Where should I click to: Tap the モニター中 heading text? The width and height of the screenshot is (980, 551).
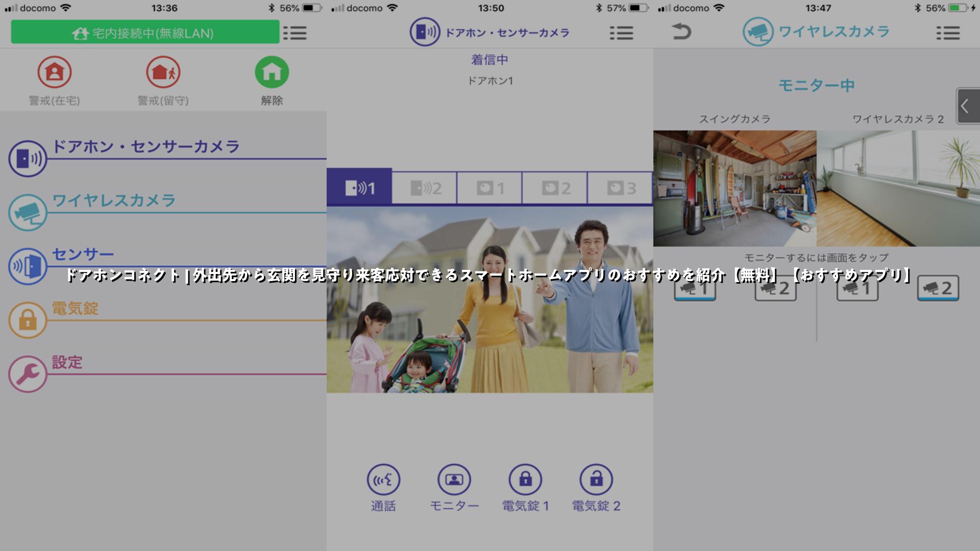pos(816,85)
